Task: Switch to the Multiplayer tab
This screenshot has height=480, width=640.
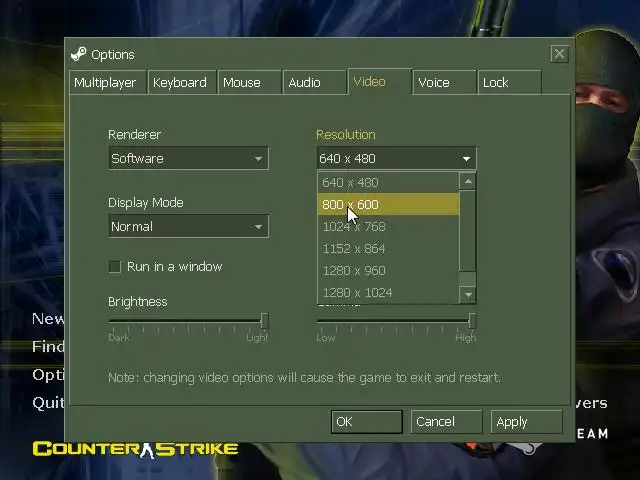Action: (108, 82)
